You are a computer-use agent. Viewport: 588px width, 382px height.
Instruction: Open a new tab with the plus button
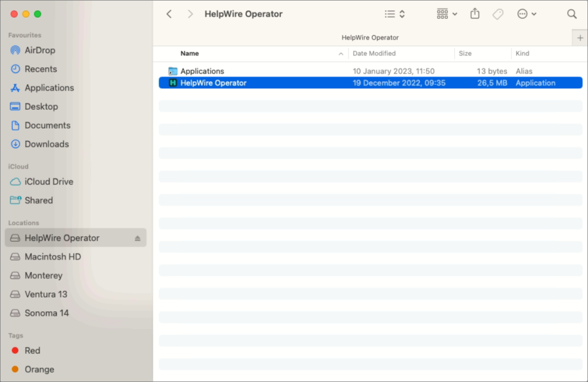tap(580, 37)
